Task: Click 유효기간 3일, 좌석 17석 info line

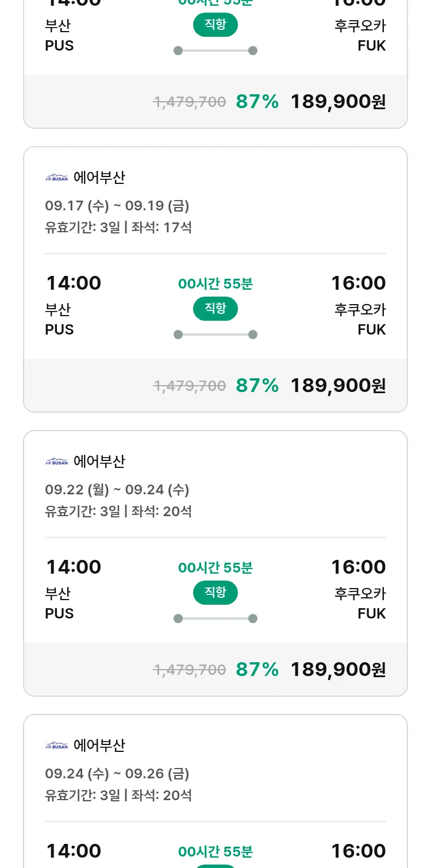Action: [118, 228]
